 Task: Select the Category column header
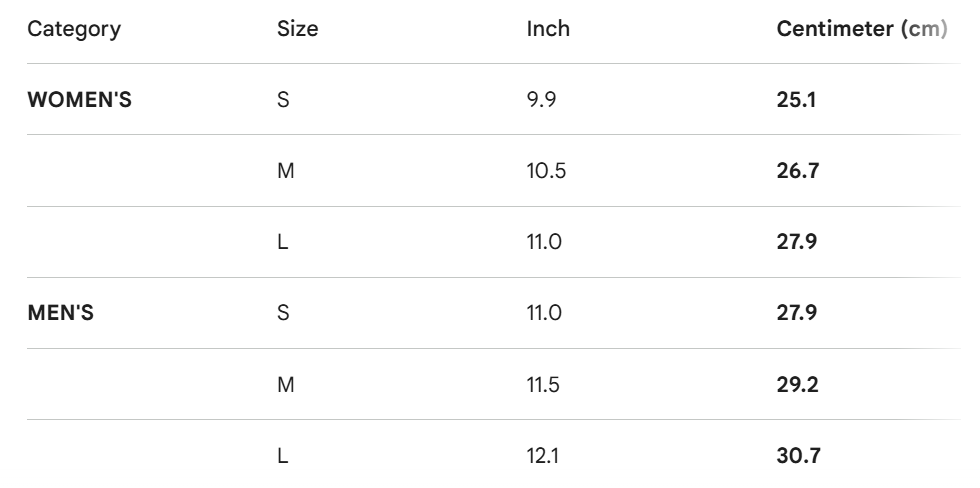74,29
